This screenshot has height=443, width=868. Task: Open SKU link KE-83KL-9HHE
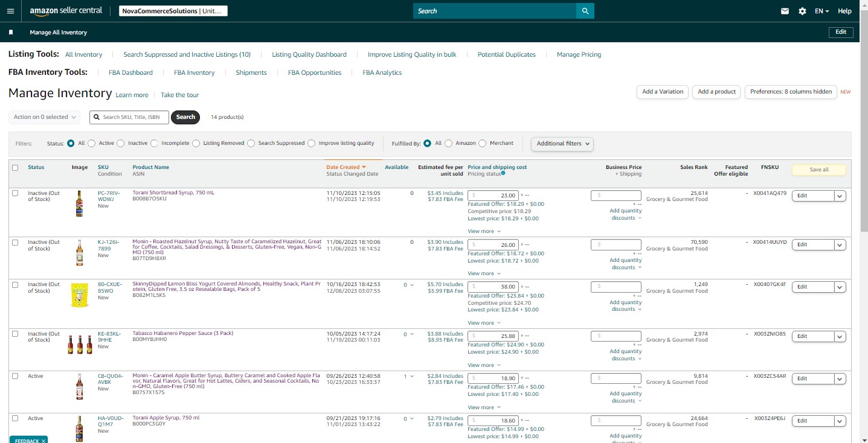pyautogui.click(x=109, y=336)
